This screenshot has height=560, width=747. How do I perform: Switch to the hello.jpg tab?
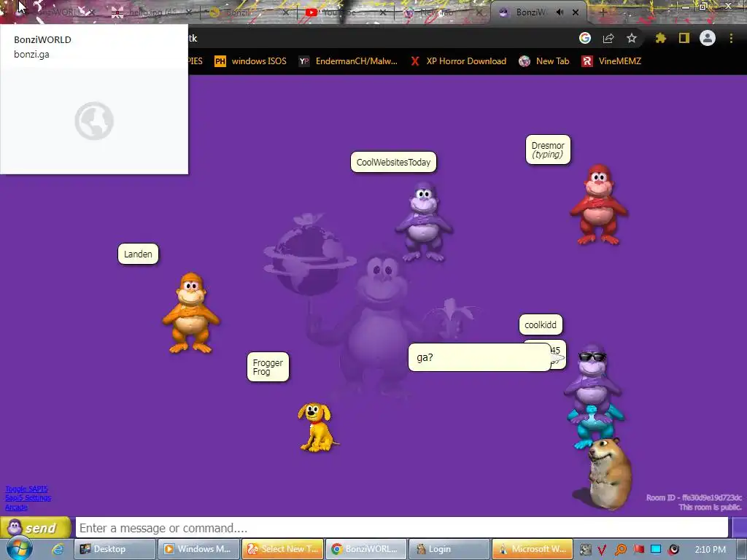tap(150, 12)
